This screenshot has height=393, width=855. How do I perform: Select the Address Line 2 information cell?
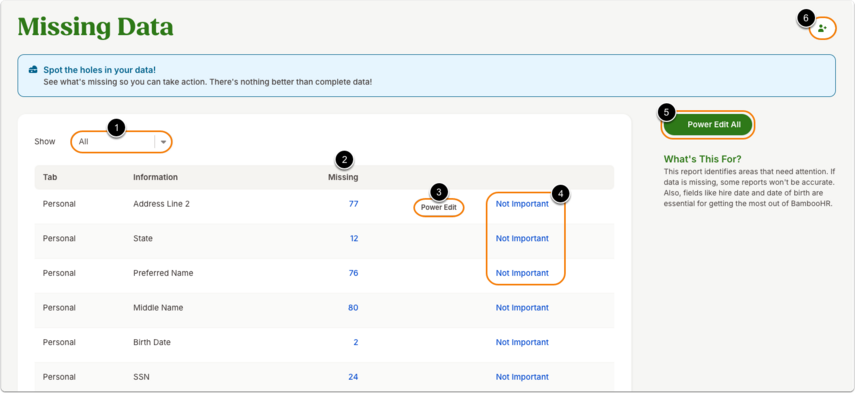[161, 204]
